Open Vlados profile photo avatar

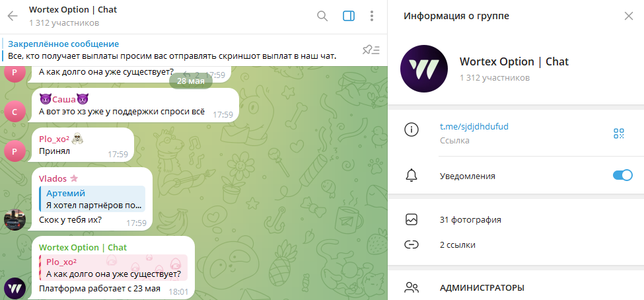[15, 219]
